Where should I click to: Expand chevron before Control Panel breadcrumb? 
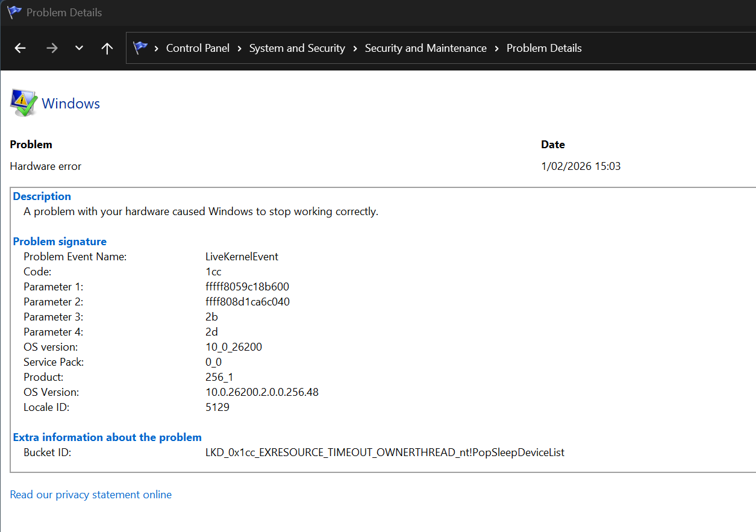(x=157, y=48)
